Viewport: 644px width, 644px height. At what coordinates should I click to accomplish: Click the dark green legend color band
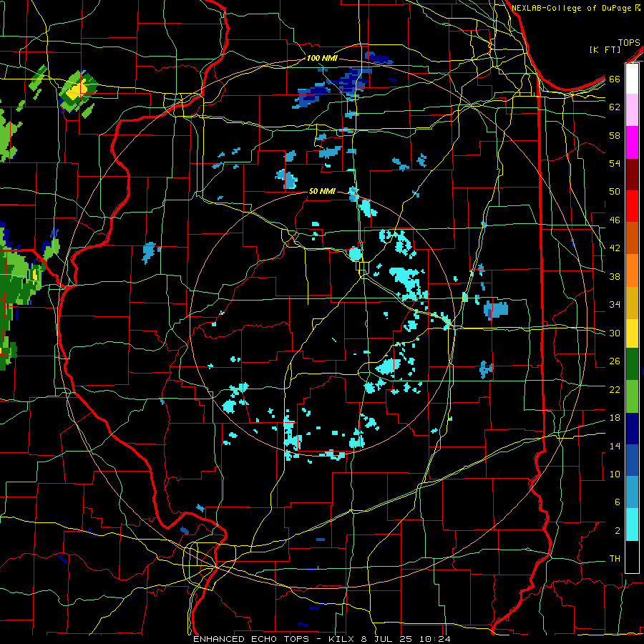pos(632,364)
